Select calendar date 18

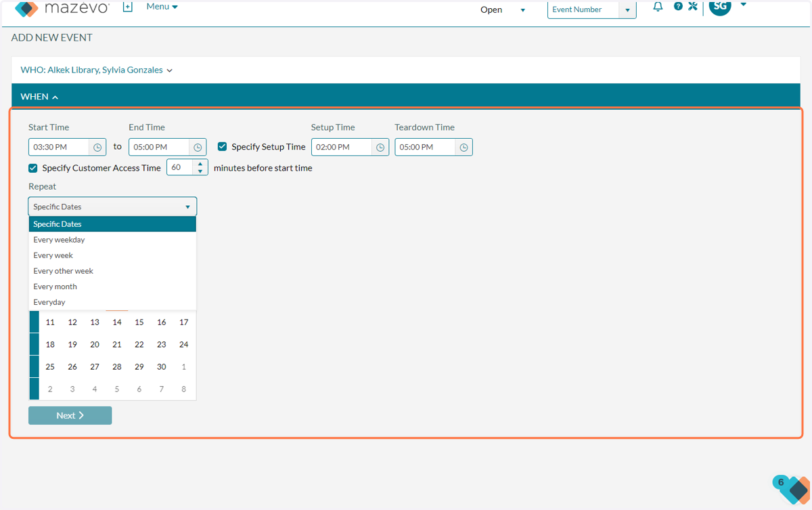point(50,345)
